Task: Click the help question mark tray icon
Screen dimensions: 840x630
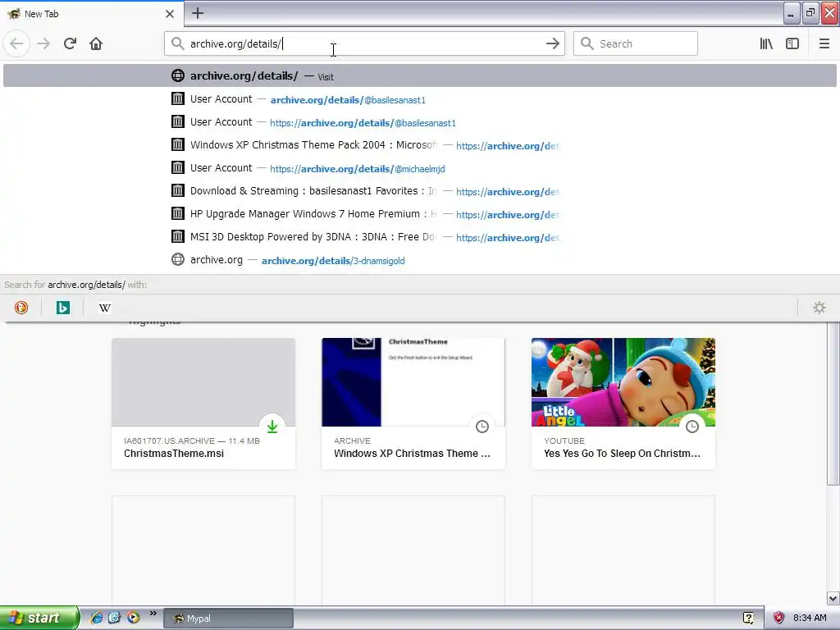Action: tap(748, 619)
